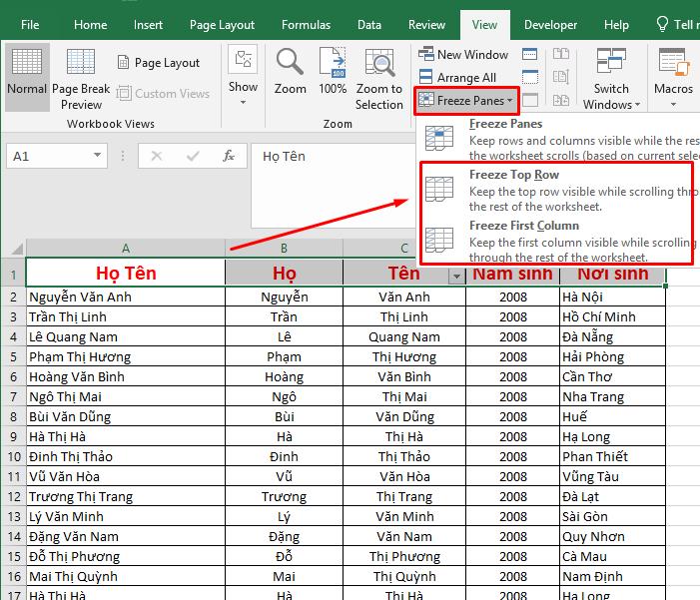Open filter dropdown on Tên column header
700x600 pixels.
point(456,277)
